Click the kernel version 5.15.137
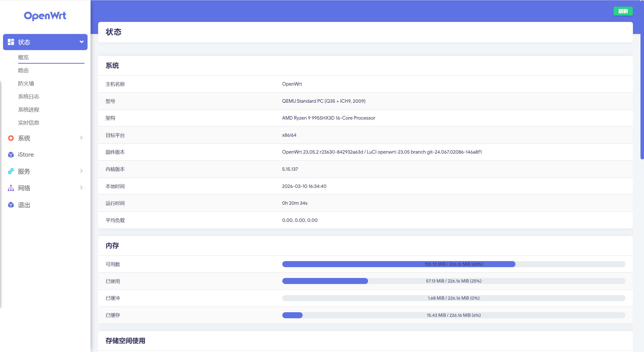 pyautogui.click(x=290, y=169)
